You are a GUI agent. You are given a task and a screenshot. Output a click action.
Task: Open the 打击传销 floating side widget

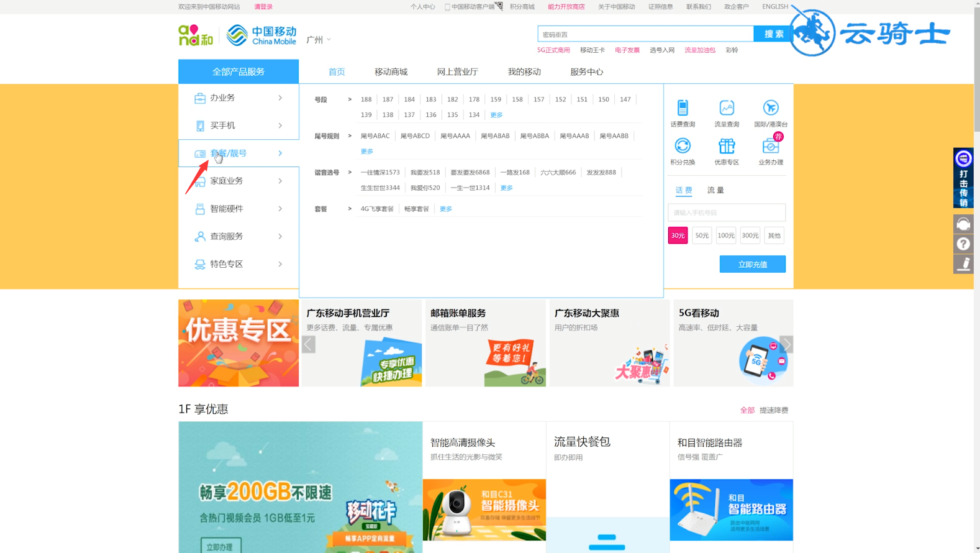(963, 178)
